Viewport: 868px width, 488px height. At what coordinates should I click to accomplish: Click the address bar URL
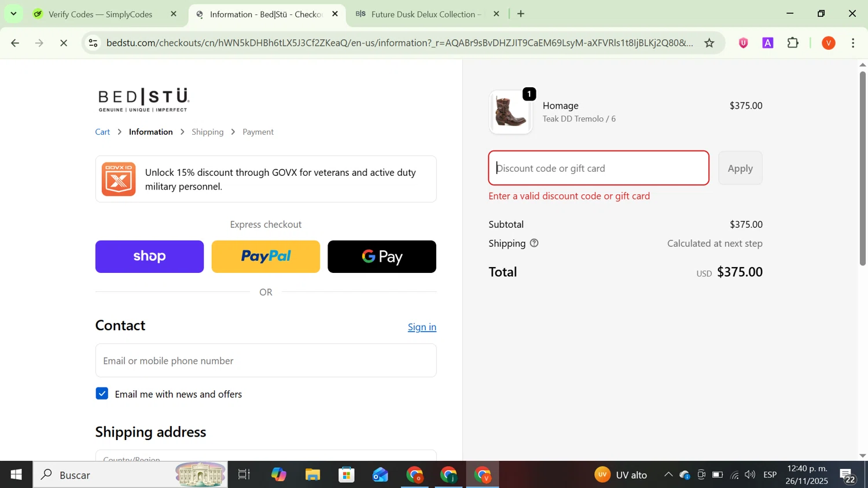pos(399,43)
